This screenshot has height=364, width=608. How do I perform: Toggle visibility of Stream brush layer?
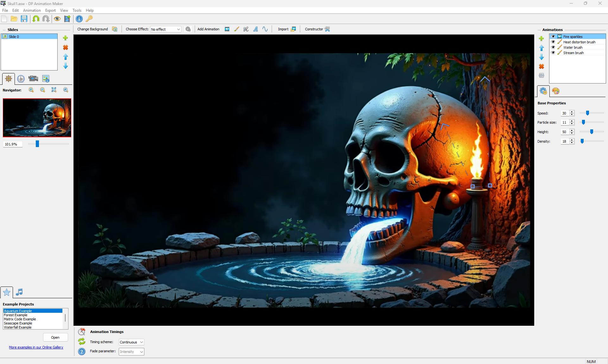553,53
